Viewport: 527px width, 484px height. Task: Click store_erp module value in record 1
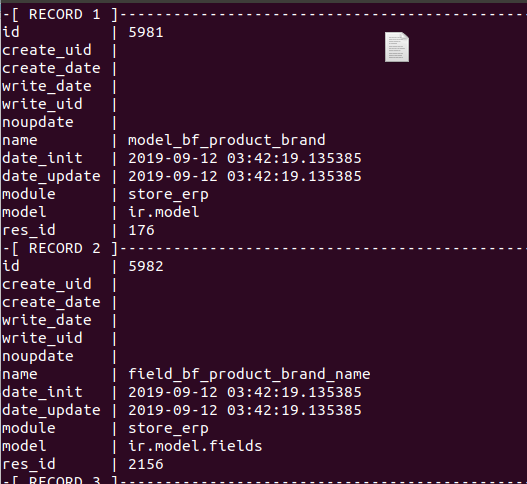click(168, 195)
